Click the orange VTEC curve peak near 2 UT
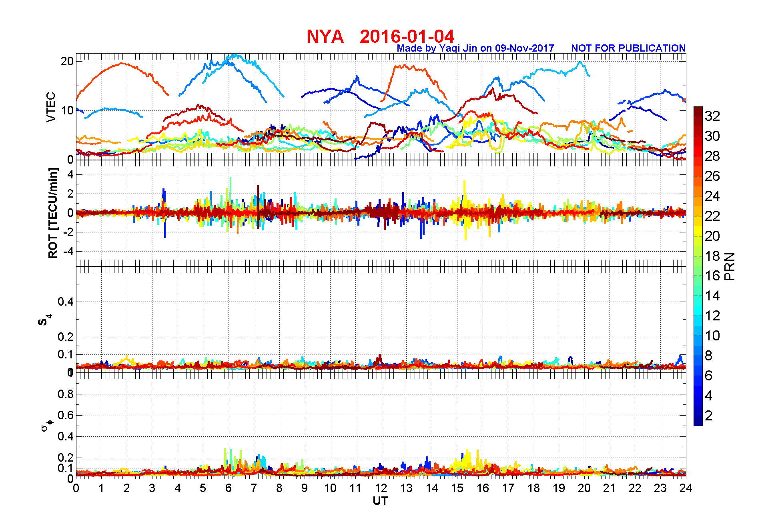 [122, 63]
